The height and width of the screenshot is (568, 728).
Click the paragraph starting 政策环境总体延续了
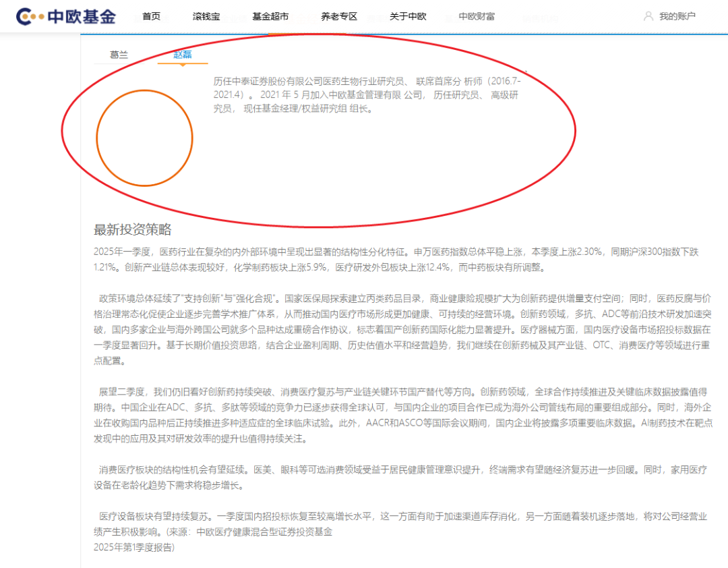(x=402, y=330)
